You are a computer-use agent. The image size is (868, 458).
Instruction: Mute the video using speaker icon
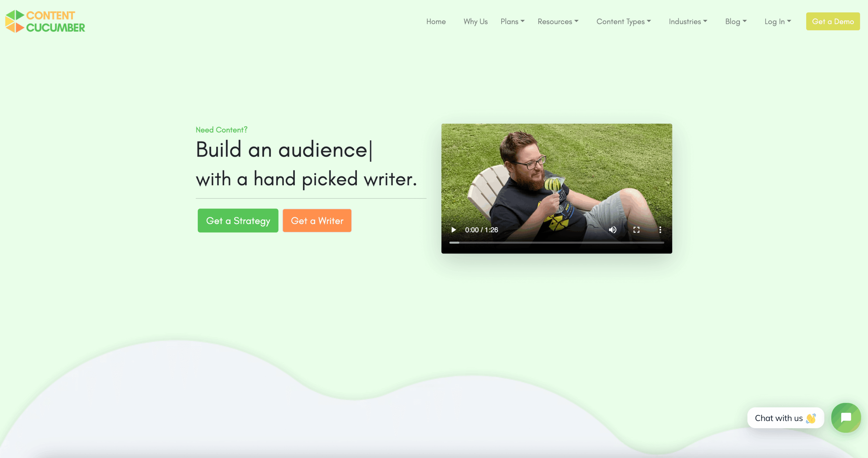point(612,229)
